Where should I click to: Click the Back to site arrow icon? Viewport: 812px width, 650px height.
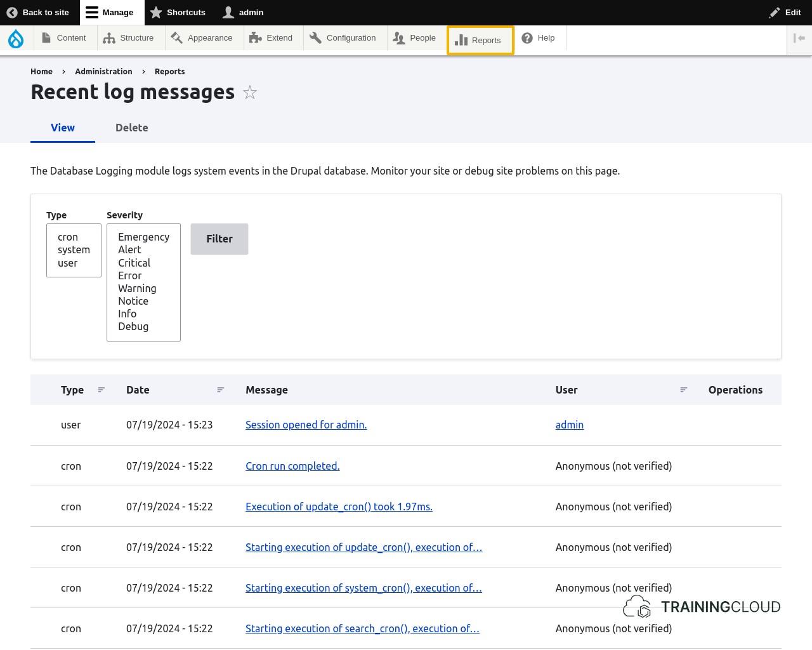tap(12, 13)
